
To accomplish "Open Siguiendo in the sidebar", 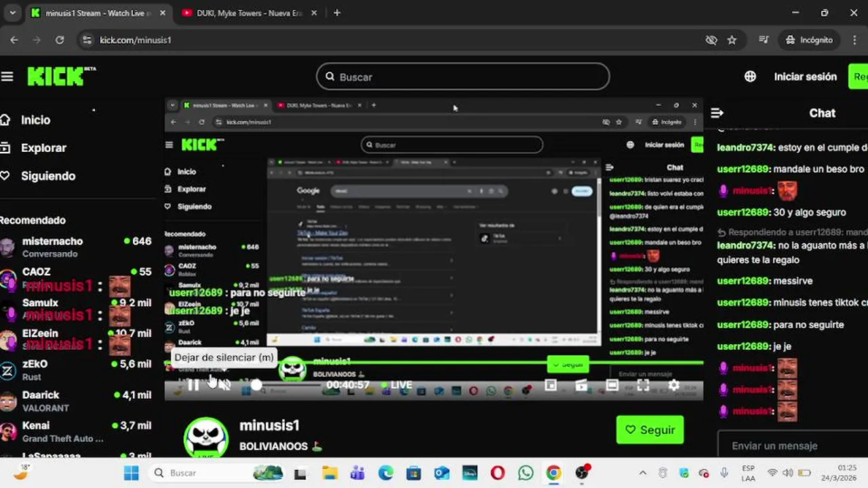I will pos(47,176).
